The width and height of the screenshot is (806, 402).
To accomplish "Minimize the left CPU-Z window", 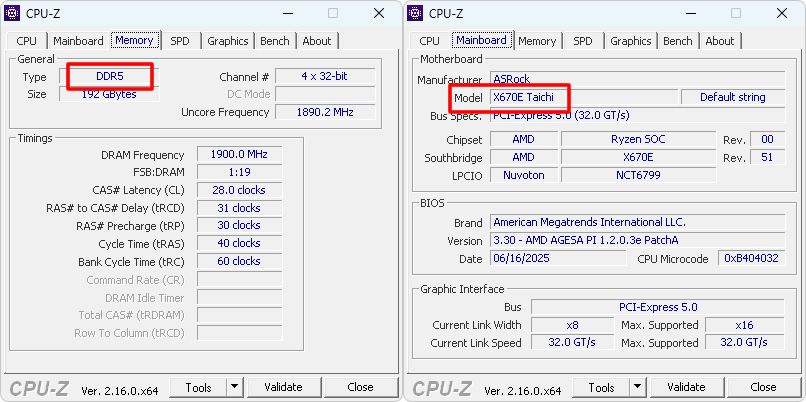I will pos(287,14).
